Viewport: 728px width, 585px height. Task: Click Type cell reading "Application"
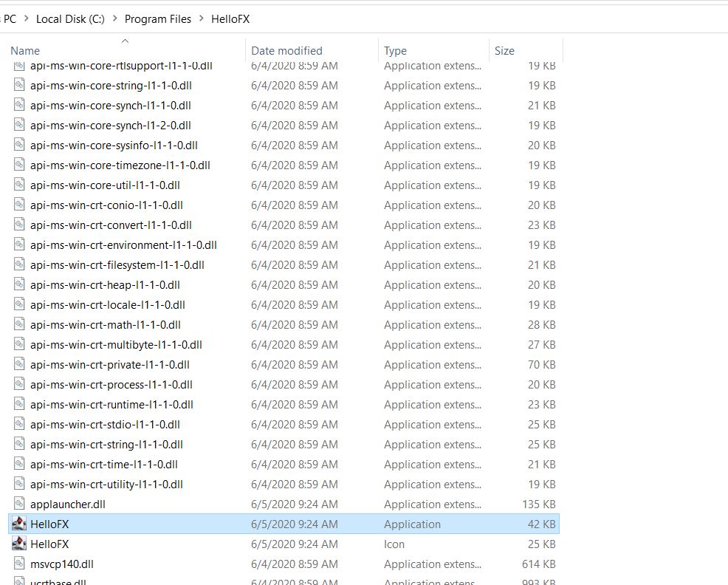[x=412, y=524]
